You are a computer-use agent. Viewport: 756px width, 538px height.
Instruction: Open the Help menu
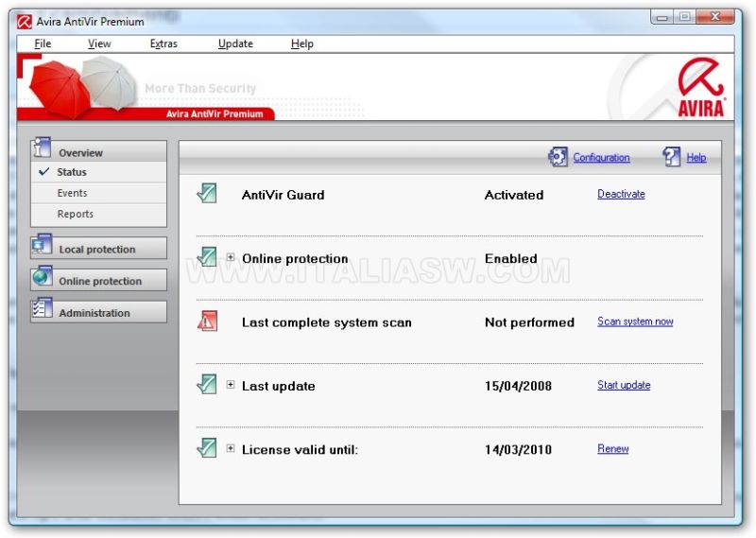pyautogui.click(x=302, y=43)
